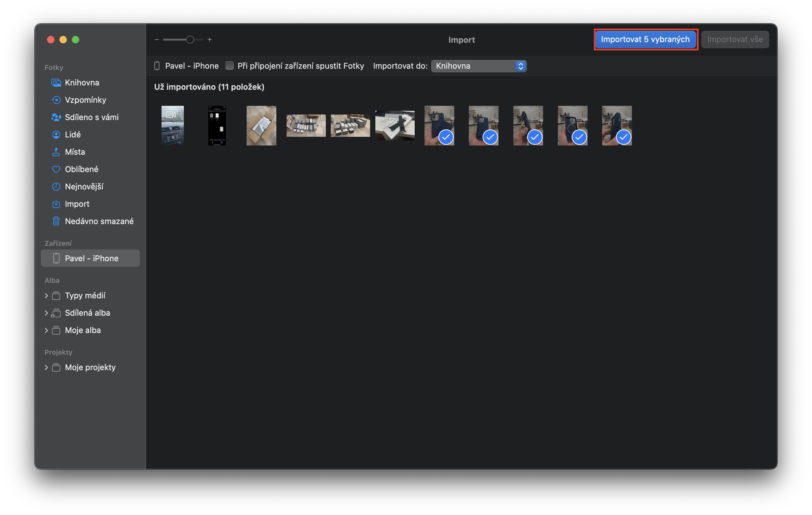Image resolution: width=812 pixels, height=515 pixels.
Task: Open Vzpomínky memories icon
Action: (x=56, y=100)
